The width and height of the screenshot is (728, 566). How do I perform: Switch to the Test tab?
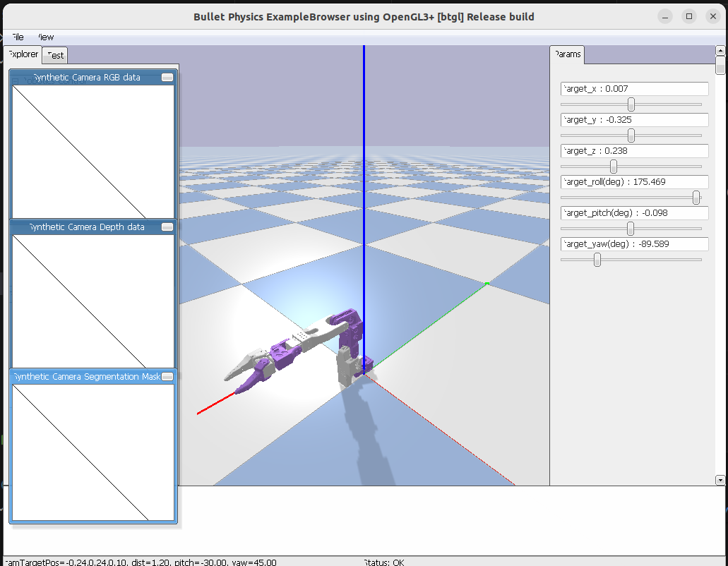55,55
